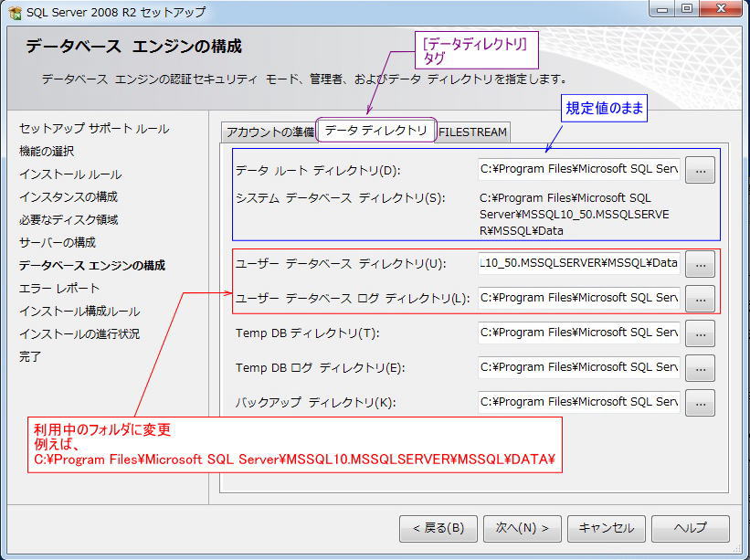The height and width of the screenshot is (560, 750).
Task: Close the SQL Server setup window
Action: coord(722,8)
